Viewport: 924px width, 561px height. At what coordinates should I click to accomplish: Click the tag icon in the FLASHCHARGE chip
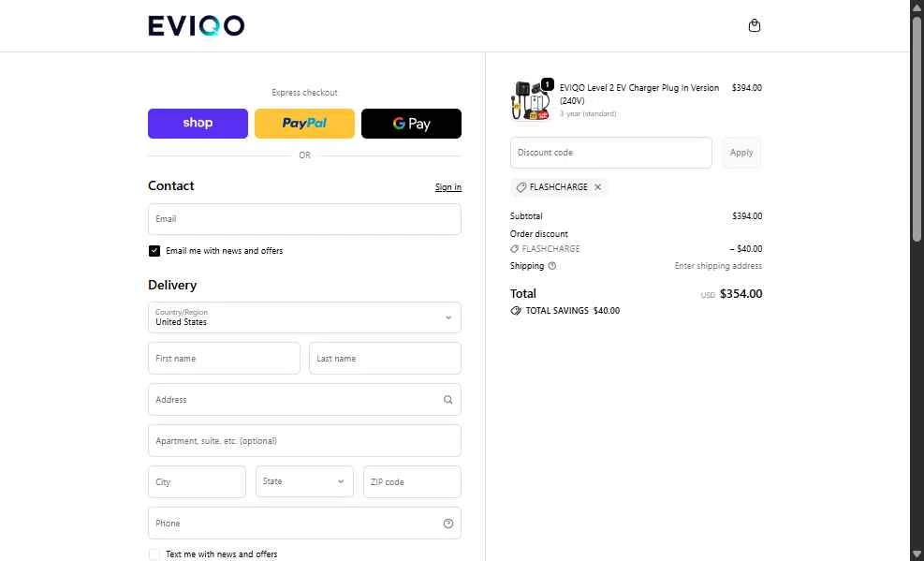521,186
